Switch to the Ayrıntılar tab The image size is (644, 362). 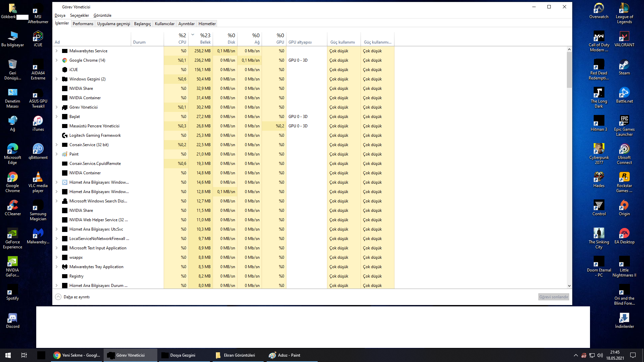point(186,24)
